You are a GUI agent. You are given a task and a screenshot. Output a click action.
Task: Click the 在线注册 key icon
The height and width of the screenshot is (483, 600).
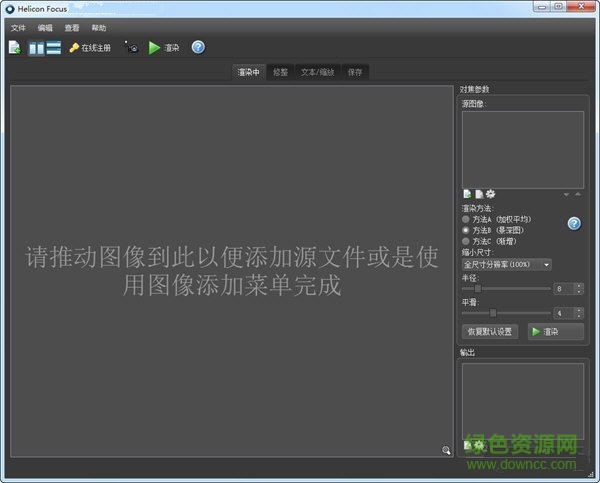pyautogui.click(x=74, y=47)
